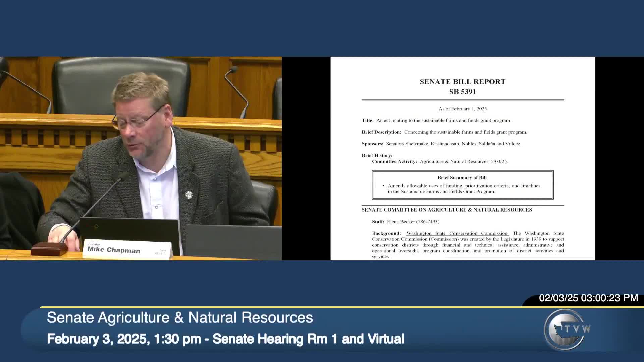Click the 'As of February 1, 2025' text
The image size is (644, 362).
click(x=463, y=109)
